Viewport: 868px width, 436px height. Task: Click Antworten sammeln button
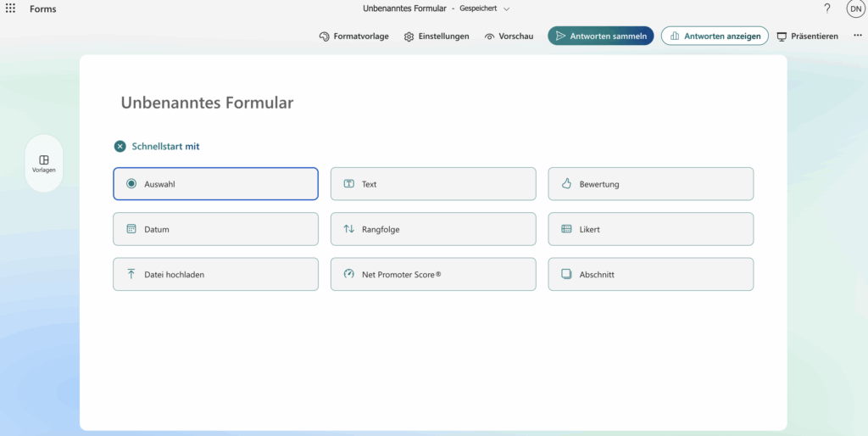click(601, 36)
